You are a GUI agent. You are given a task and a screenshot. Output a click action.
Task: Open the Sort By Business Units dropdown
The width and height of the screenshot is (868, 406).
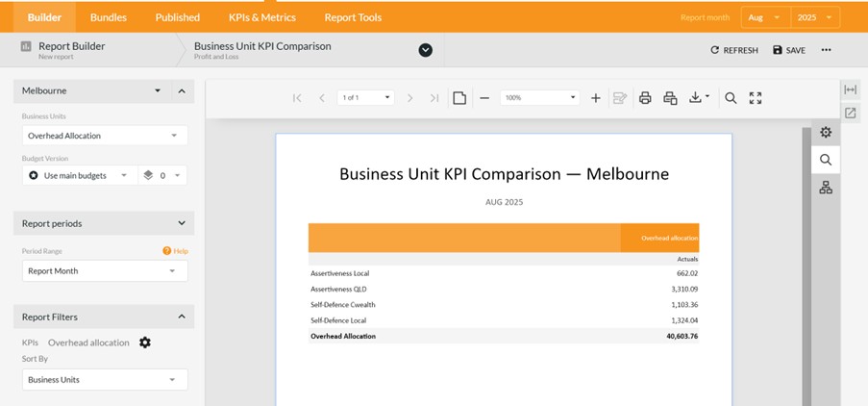click(105, 380)
